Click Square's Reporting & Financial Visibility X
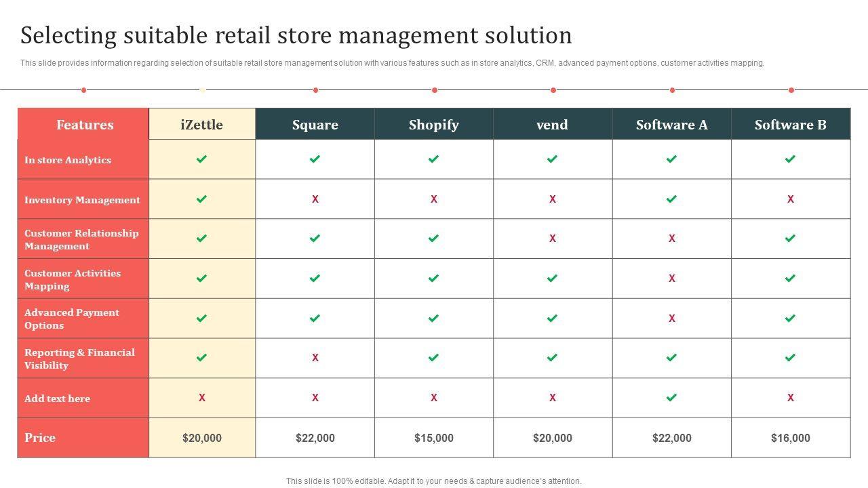 point(315,358)
